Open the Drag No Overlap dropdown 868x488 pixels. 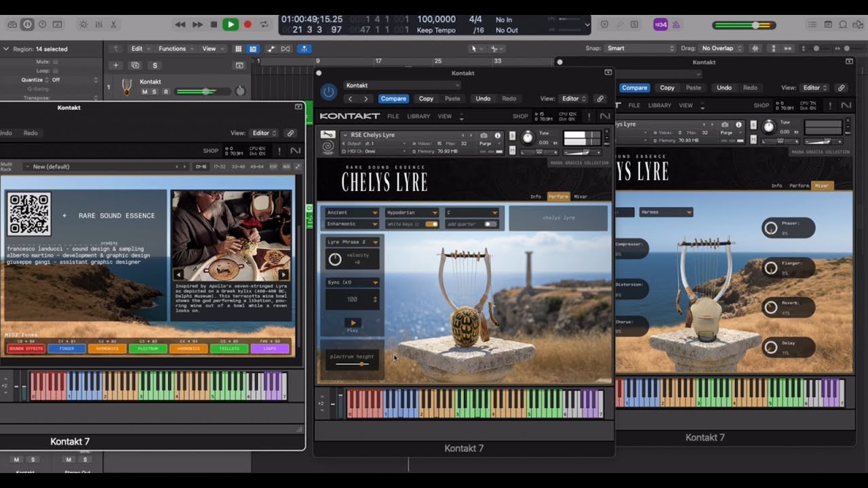(722, 48)
